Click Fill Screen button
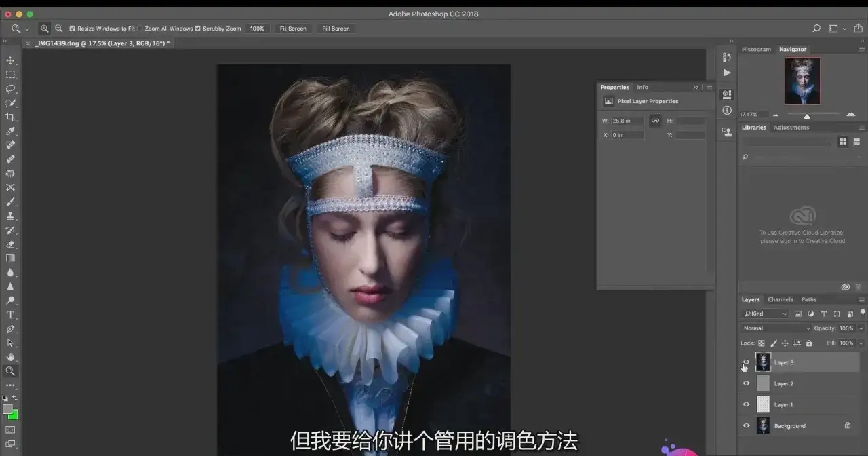Screen dimensions: 868x456 [336, 28]
